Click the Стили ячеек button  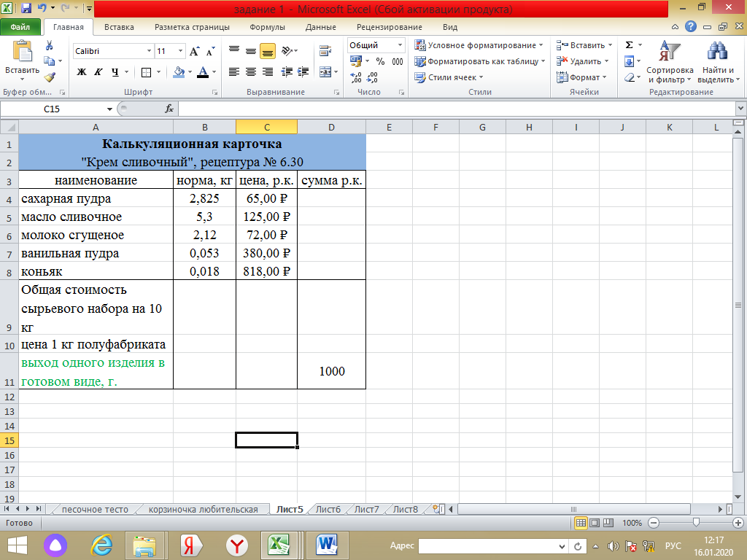point(449,77)
